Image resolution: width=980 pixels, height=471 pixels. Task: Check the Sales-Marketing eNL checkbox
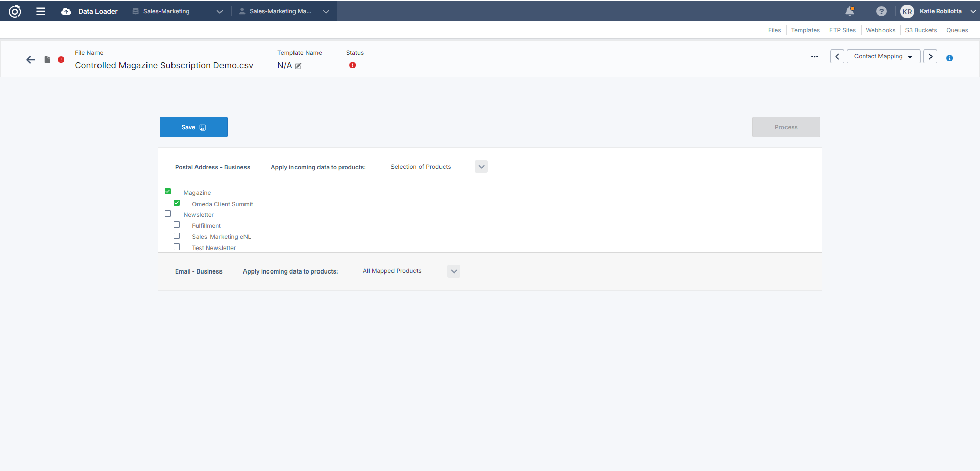click(177, 236)
